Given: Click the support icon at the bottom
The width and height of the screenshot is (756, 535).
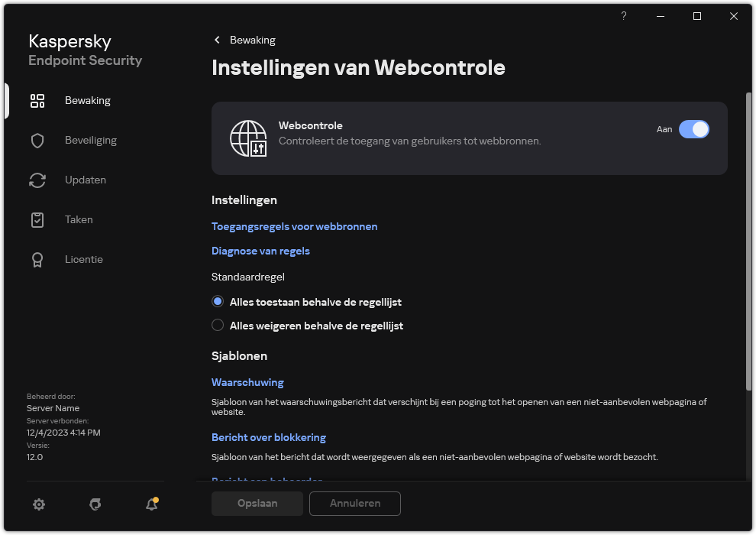Looking at the screenshot, I should [x=95, y=504].
